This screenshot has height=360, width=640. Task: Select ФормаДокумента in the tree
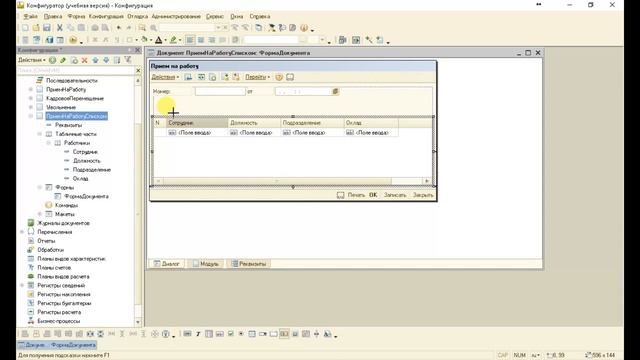pos(86,196)
